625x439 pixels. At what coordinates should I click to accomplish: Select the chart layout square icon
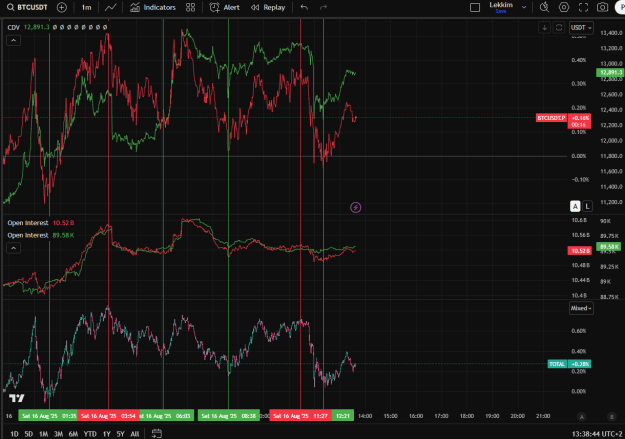tap(475, 7)
